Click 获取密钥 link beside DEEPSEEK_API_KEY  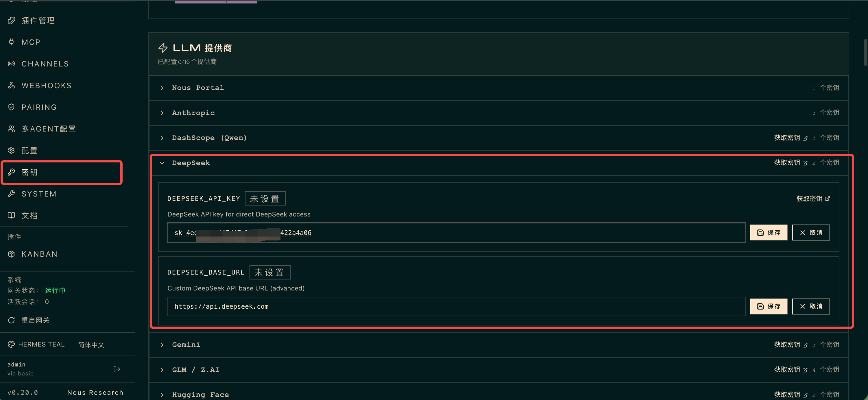pos(813,199)
